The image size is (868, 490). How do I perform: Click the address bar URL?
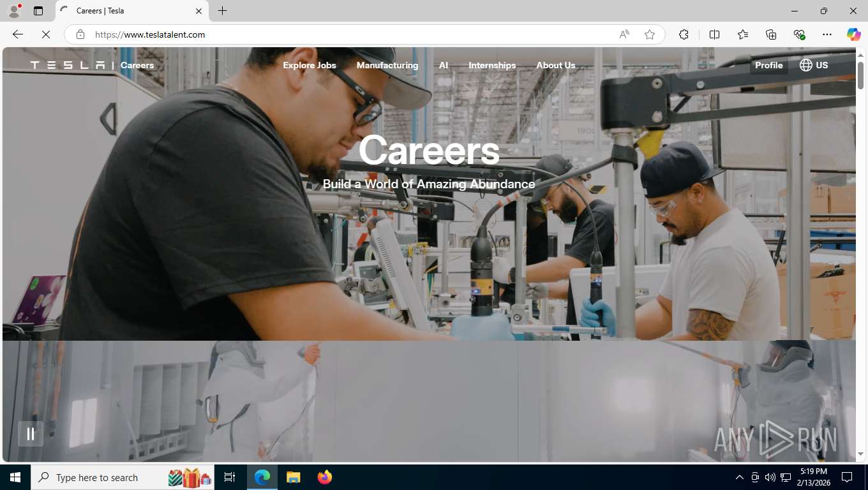pos(150,34)
